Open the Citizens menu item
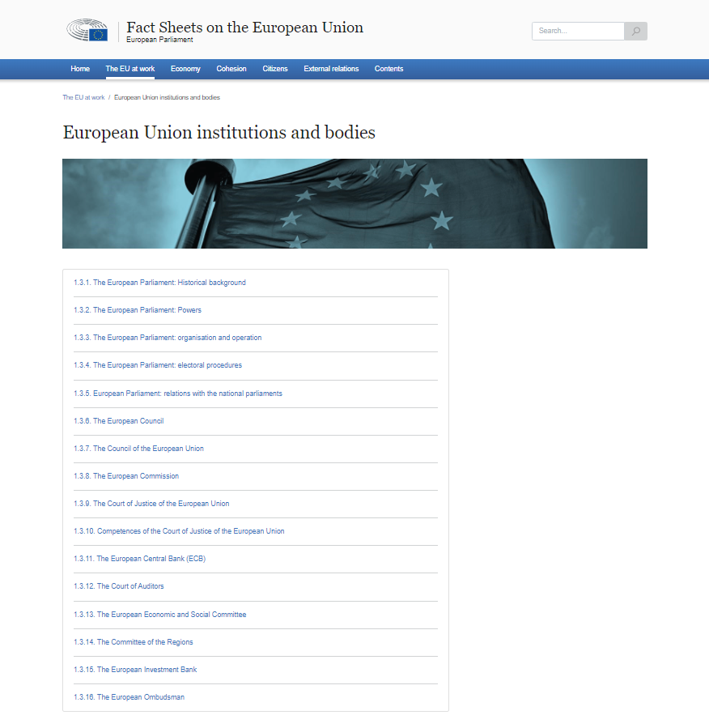The image size is (709, 728). click(x=274, y=69)
